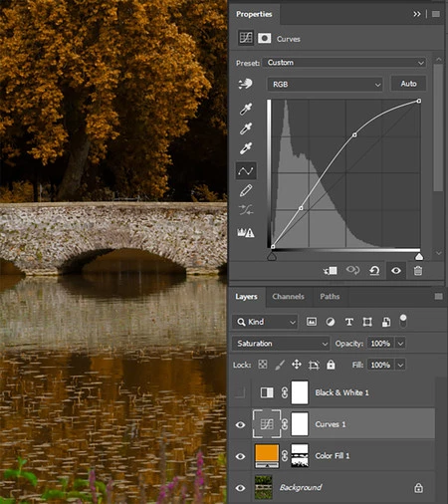Image resolution: width=448 pixels, height=504 pixels.
Task: Show the Black & White 1 layer
Action: click(x=240, y=392)
